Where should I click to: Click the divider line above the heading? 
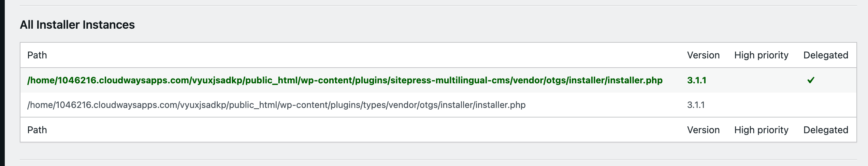click(x=438, y=5)
